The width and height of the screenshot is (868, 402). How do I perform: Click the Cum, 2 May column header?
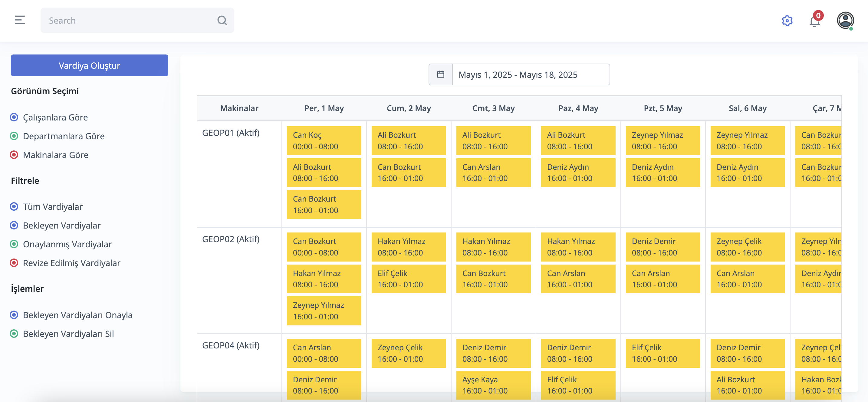pyautogui.click(x=409, y=108)
